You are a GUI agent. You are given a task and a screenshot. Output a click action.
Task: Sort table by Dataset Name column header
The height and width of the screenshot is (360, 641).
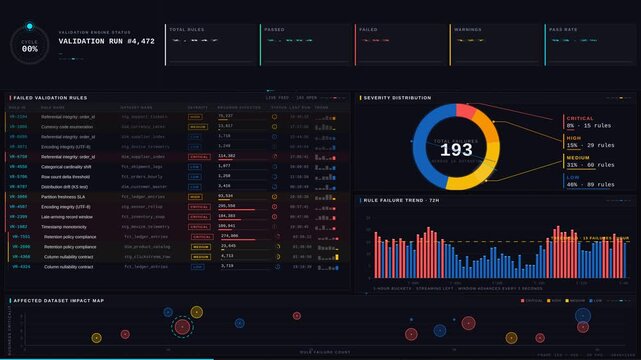tap(136, 107)
